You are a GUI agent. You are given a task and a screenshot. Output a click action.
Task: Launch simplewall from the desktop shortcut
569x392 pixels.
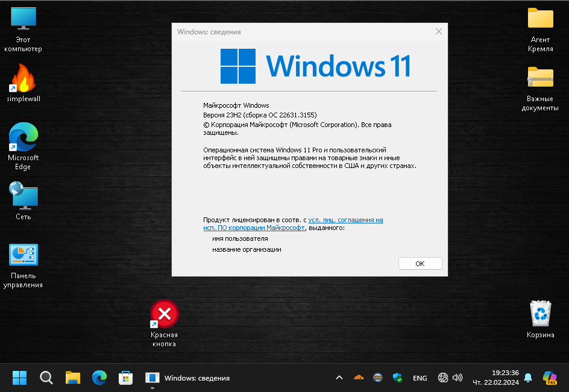point(24,82)
